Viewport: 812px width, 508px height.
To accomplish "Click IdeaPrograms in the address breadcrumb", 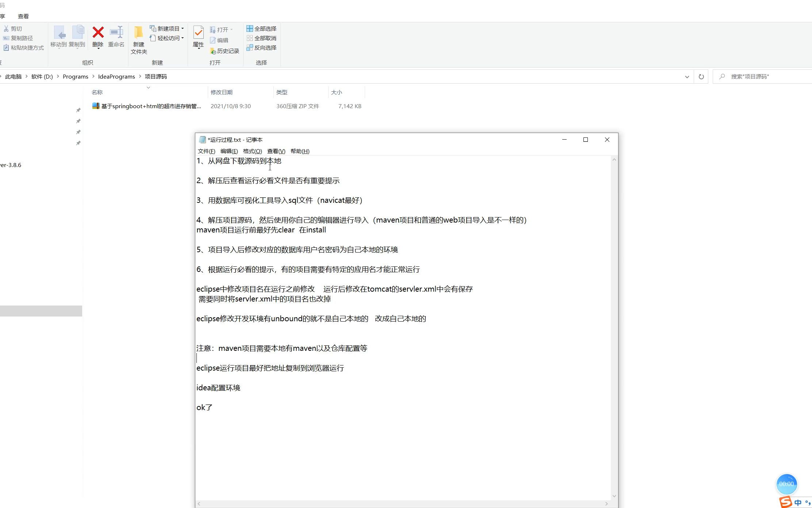I will pyautogui.click(x=116, y=76).
